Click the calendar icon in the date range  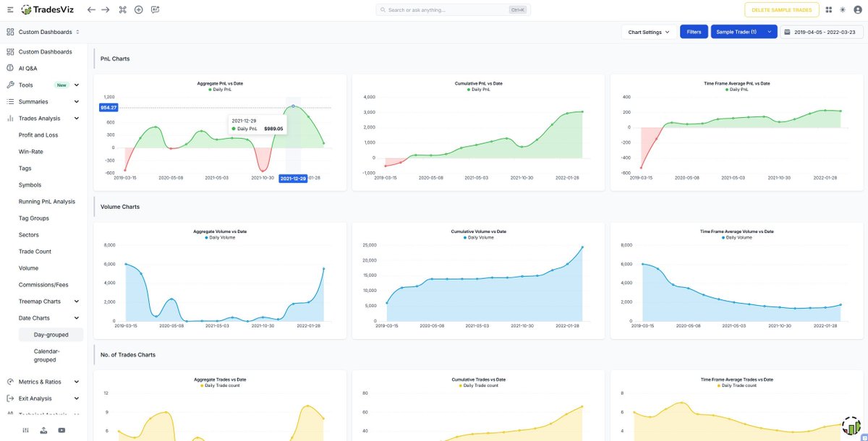point(788,32)
